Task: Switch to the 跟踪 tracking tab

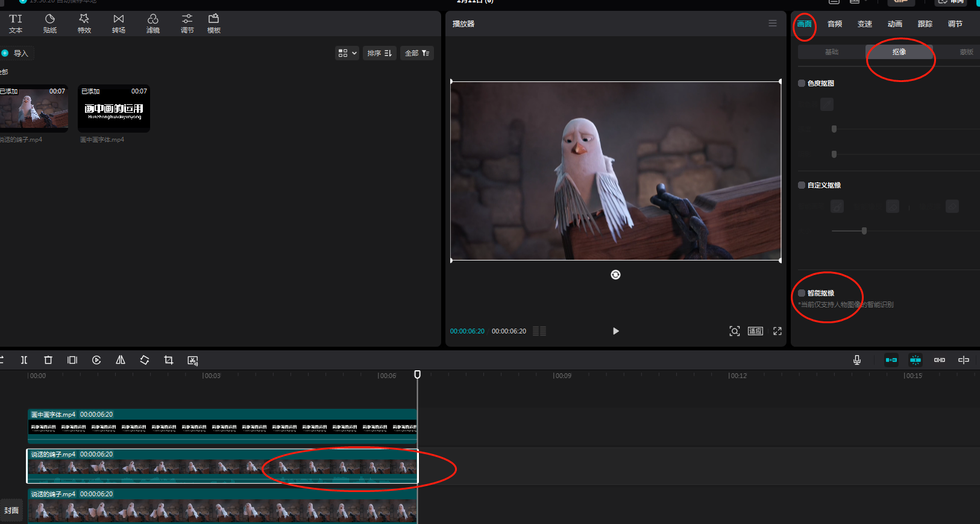Action: tap(925, 24)
